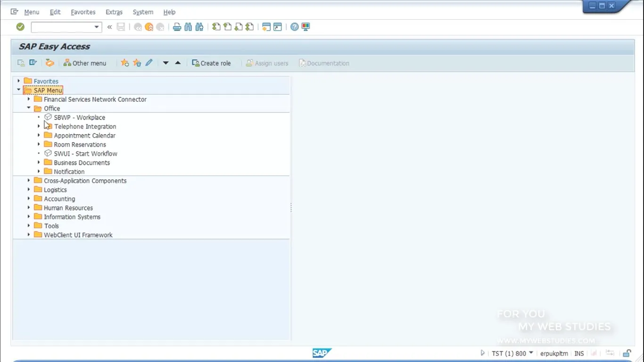Collapse the Office folder
This screenshot has width=644, height=362.
[29, 108]
